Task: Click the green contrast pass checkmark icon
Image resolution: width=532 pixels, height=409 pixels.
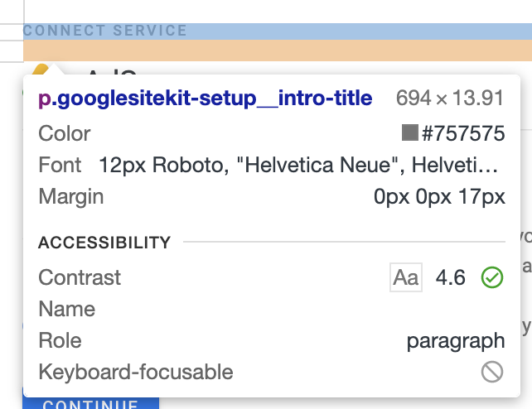Action: tap(492, 277)
